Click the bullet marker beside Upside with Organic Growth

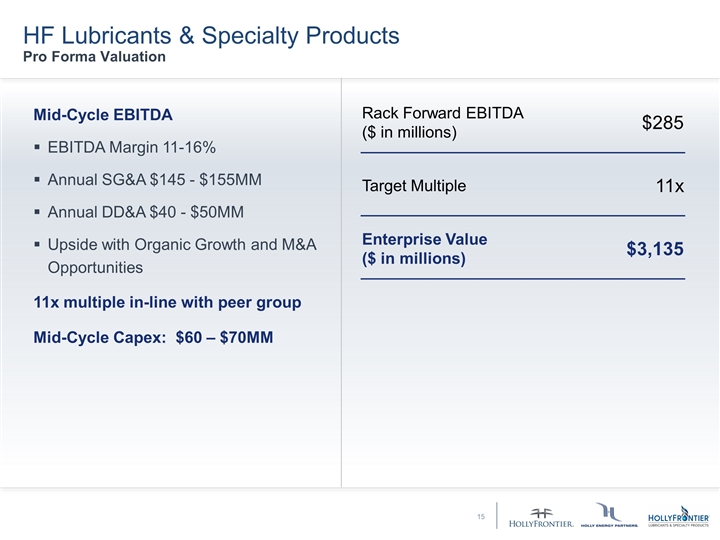(37, 245)
